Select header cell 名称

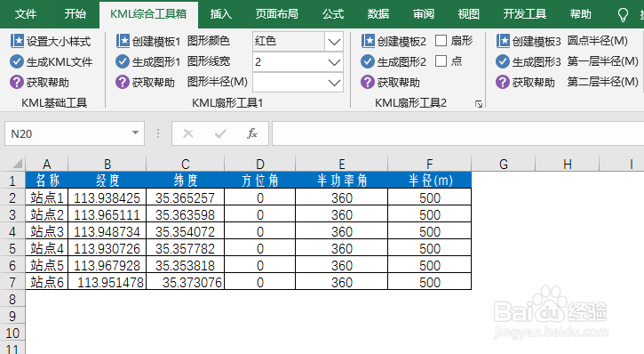(47, 180)
